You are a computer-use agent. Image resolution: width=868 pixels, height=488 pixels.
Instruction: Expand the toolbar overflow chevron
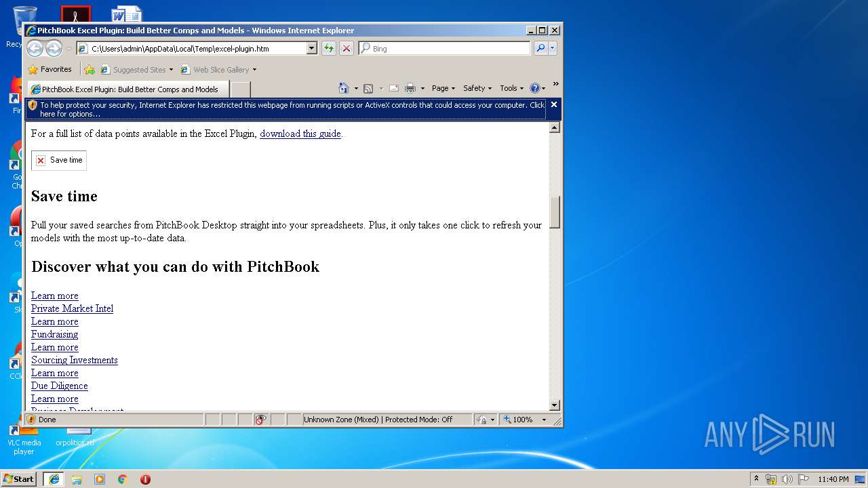[x=555, y=85]
